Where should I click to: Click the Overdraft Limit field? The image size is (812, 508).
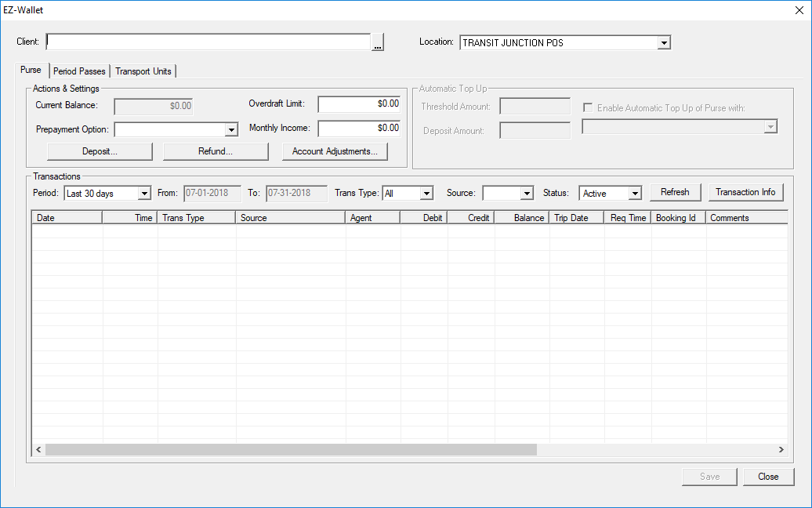tap(358, 103)
